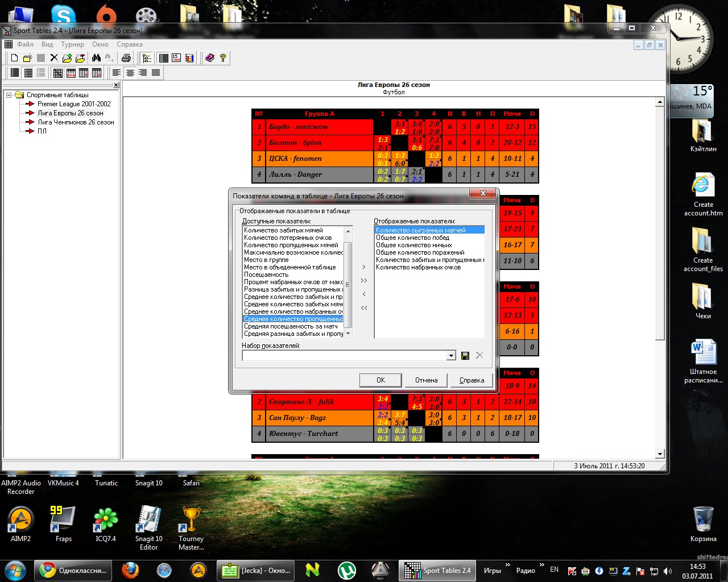Click the binoculars Find icon in toolbar
Viewport: 728px width, 582px height.
pyautogui.click(x=96, y=58)
